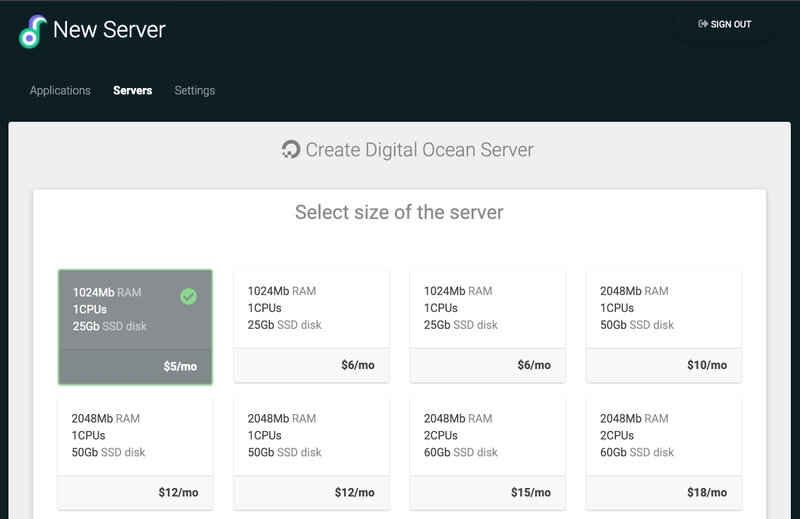The image size is (800, 519).
Task: Select the $15/mo 2CPUs server plan
Action: pos(487,453)
